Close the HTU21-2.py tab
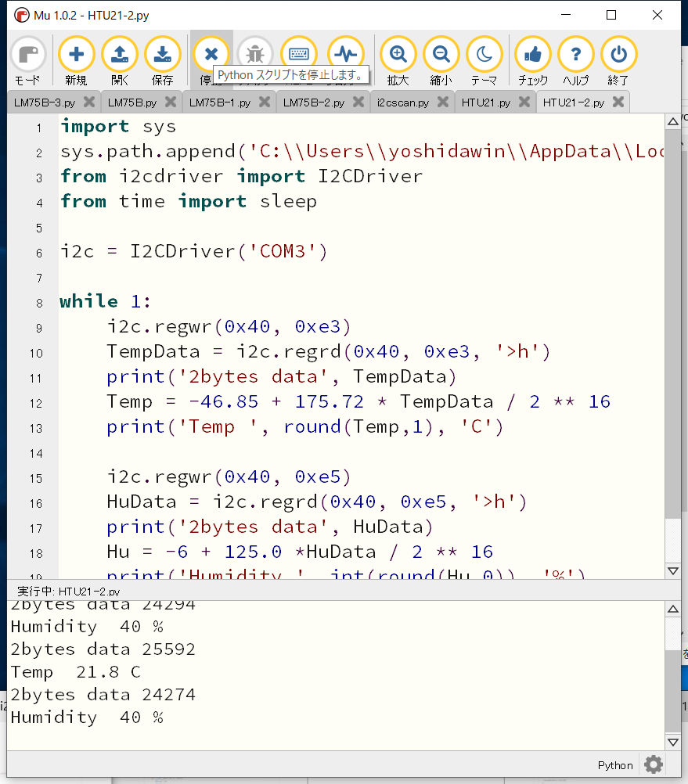This screenshot has width=688, height=784. (618, 102)
